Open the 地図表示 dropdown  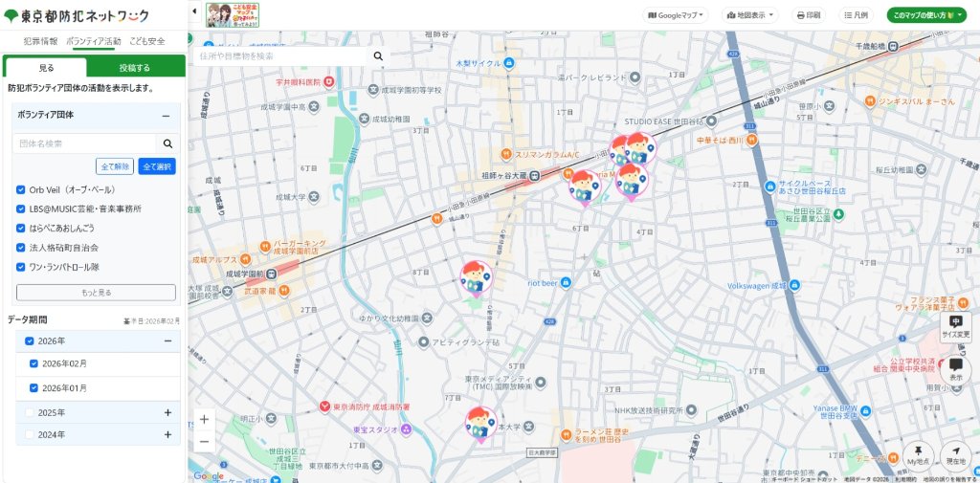(750, 15)
